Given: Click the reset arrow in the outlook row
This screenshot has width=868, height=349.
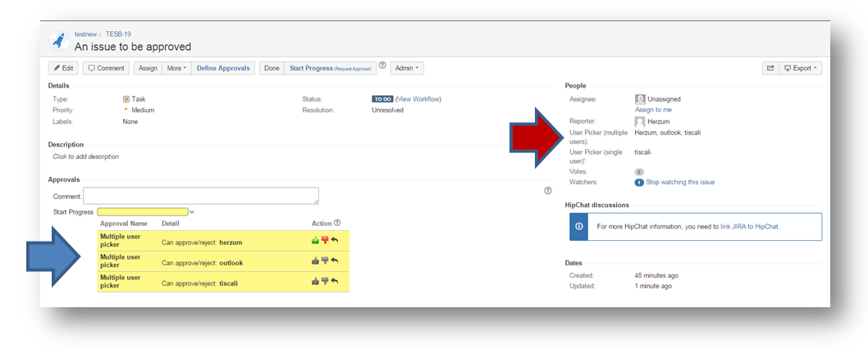Looking at the screenshot, I should pos(335,262).
